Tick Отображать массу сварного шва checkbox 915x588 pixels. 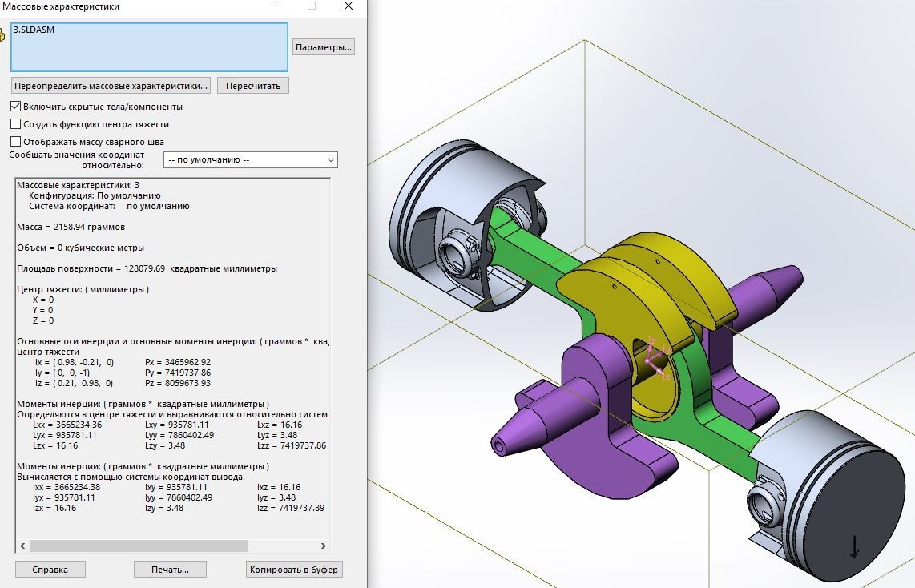click(x=16, y=142)
